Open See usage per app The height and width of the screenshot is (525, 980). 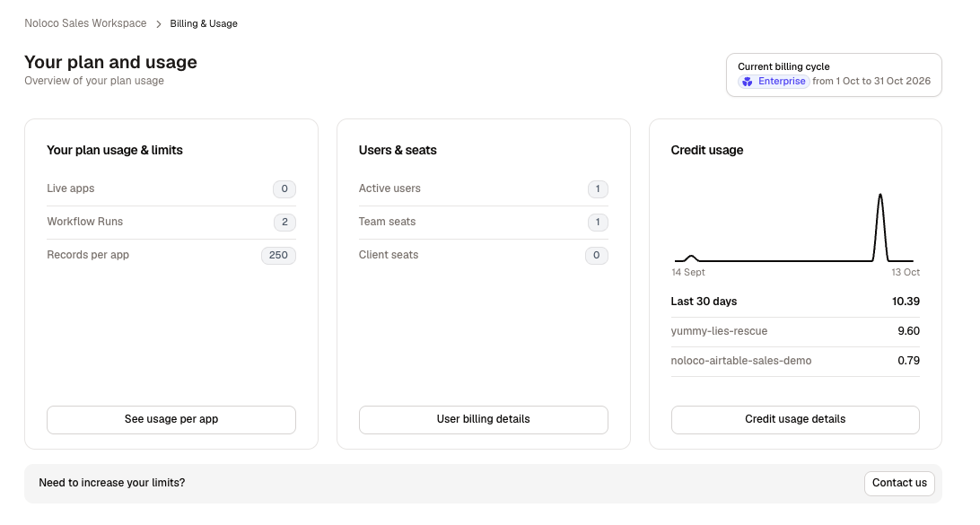click(171, 419)
